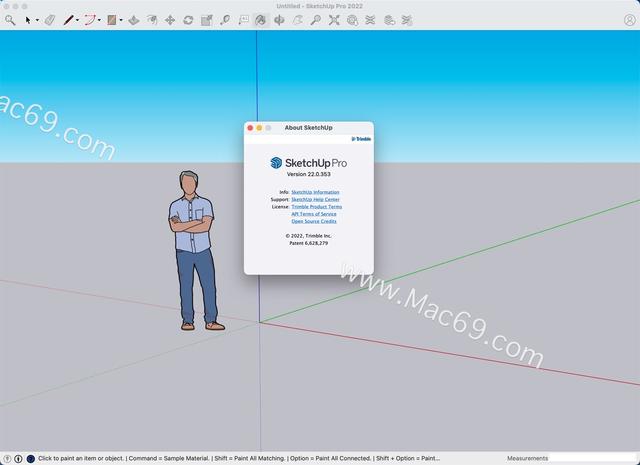Screen dimensions: 640x465
Task: Expand the Rectangle shapes dropdown arrow
Action: 121,20
